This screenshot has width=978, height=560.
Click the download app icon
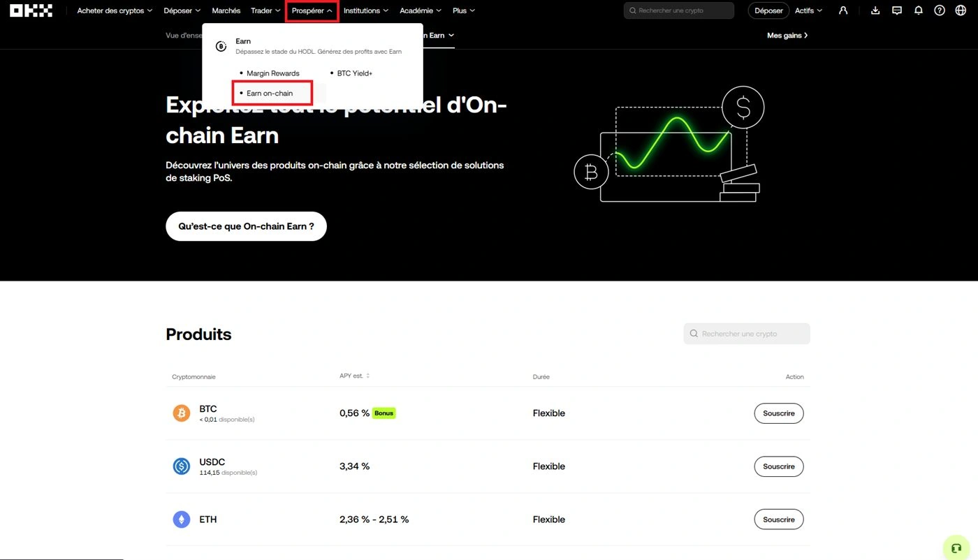click(x=876, y=10)
